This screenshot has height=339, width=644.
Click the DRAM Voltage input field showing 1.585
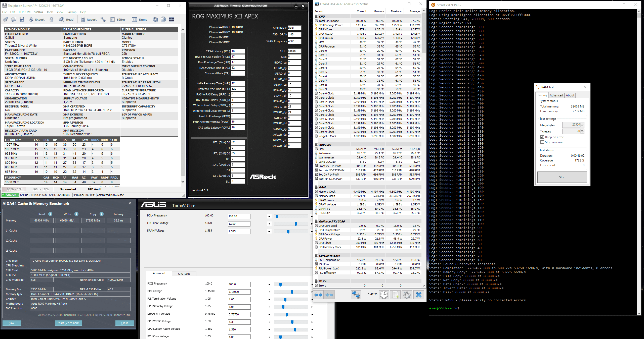click(x=239, y=231)
